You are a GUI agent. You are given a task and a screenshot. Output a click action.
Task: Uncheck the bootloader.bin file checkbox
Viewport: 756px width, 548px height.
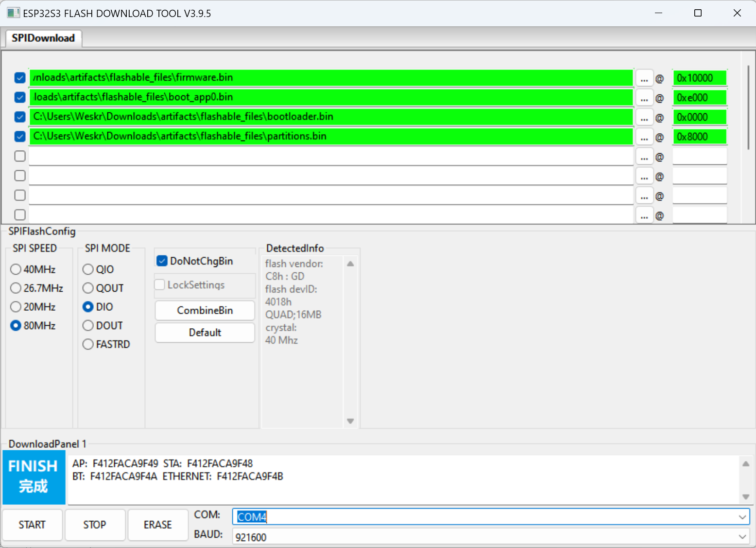pyautogui.click(x=20, y=117)
